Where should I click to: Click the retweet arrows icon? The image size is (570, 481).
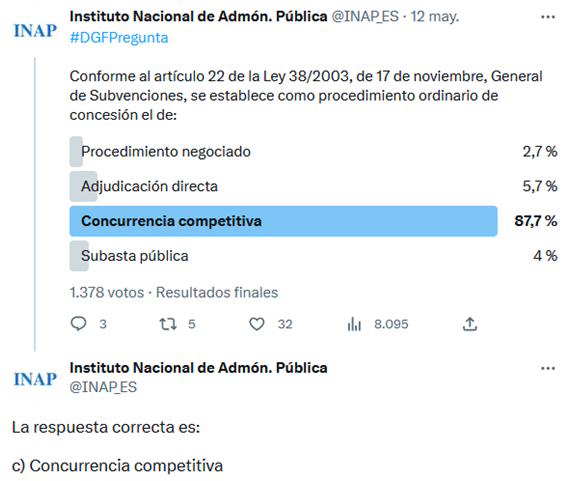tap(168, 324)
